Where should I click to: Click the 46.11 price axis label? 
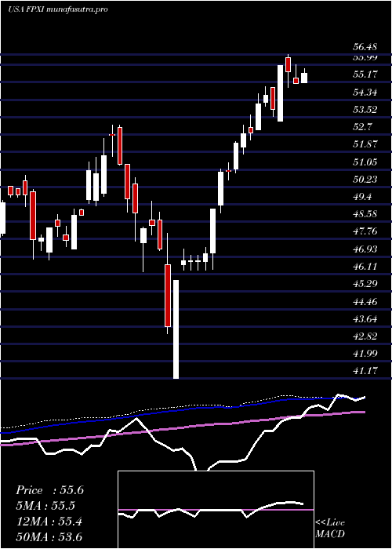(x=365, y=267)
